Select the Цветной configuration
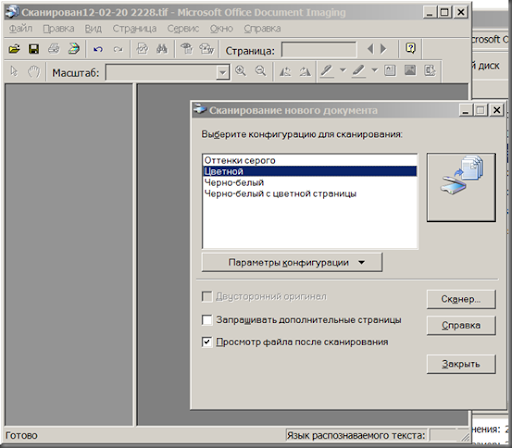This screenshot has height=448, width=512. point(310,171)
